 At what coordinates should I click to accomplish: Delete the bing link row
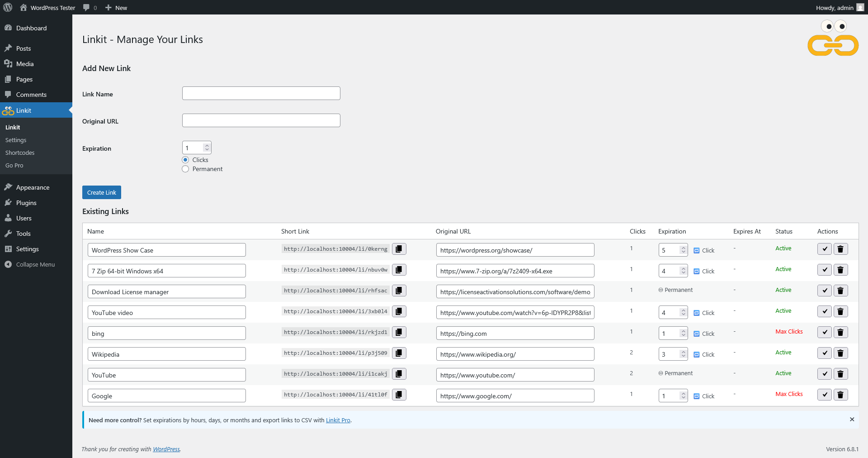840,333
